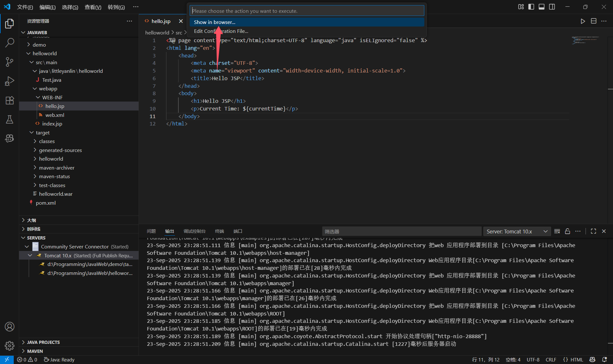The image size is (613, 364).
Task: Toggle the bottom panel visibility
Action: click(541, 7)
